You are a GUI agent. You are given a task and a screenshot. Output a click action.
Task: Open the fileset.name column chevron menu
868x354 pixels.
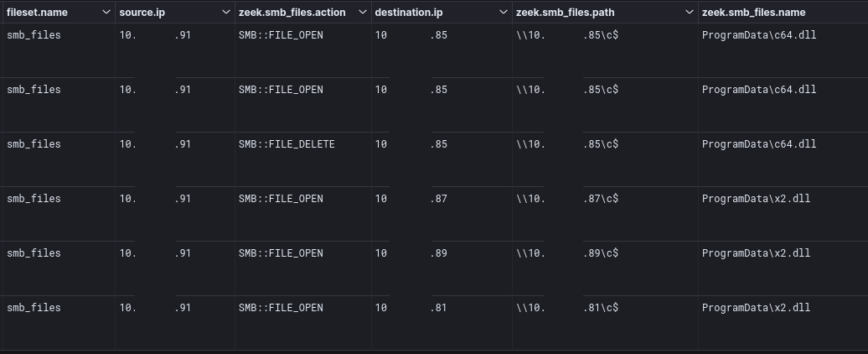(x=106, y=13)
